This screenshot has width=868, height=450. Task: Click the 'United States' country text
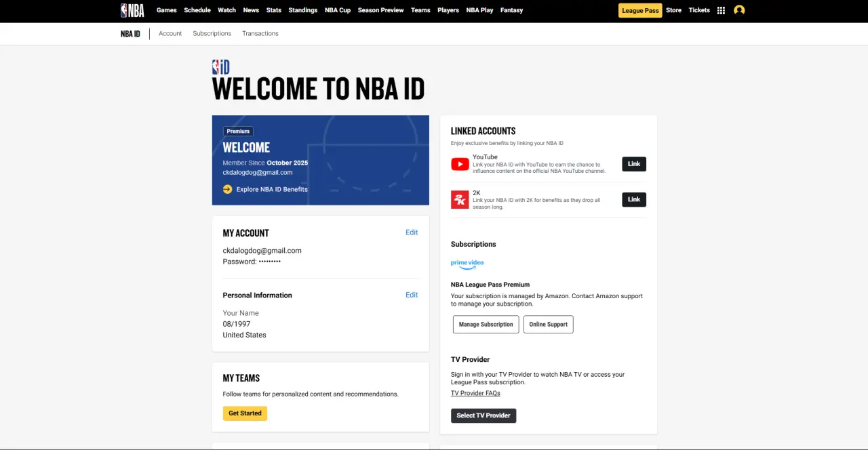coord(244,335)
